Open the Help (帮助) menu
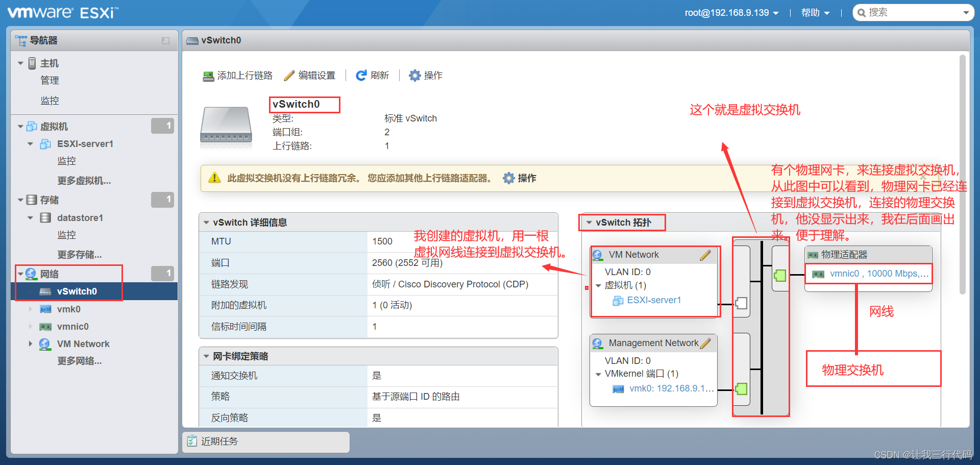The image size is (980, 465). [x=815, y=13]
